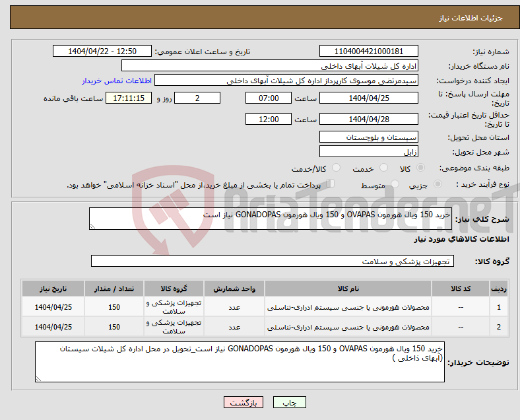Click the announcement date field 1404/04/22 - 12:50
The image size is (520, 420).
pyautogui.click(x=102, y=52)
